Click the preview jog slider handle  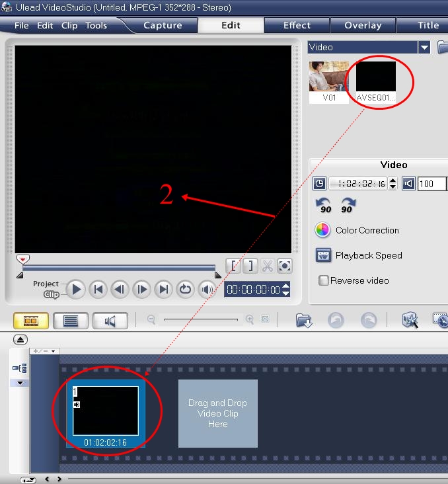[x=23, y=259]
